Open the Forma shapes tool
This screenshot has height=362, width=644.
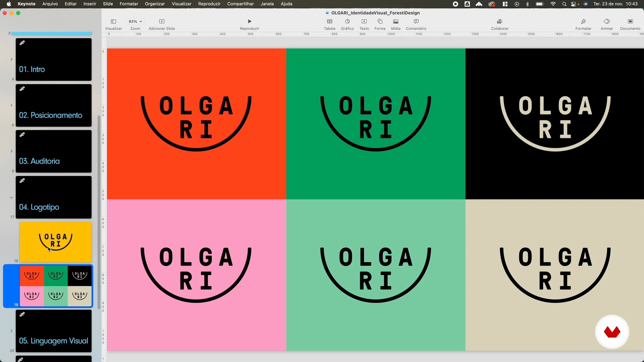click(x=380, y=21)
